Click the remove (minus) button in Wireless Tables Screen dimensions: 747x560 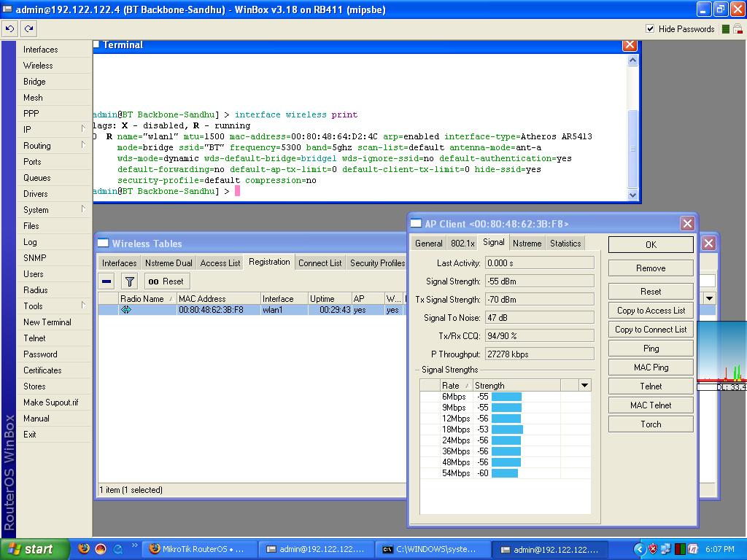107,281
